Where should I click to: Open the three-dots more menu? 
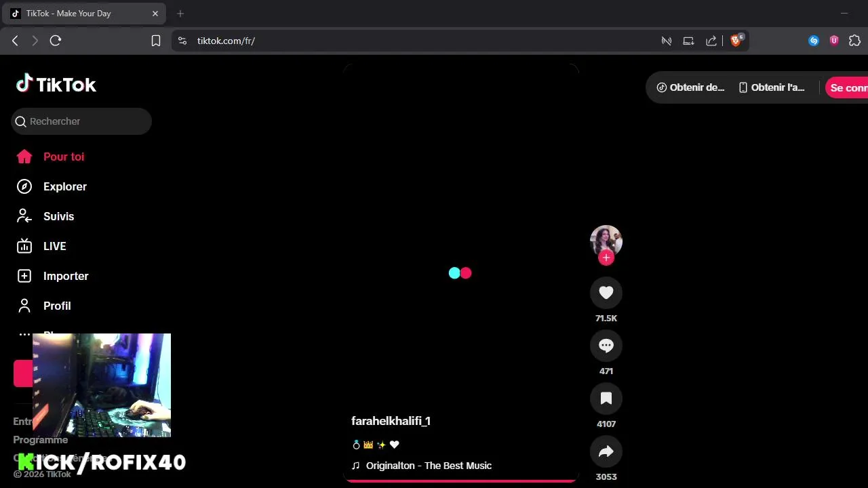(24, 334)
